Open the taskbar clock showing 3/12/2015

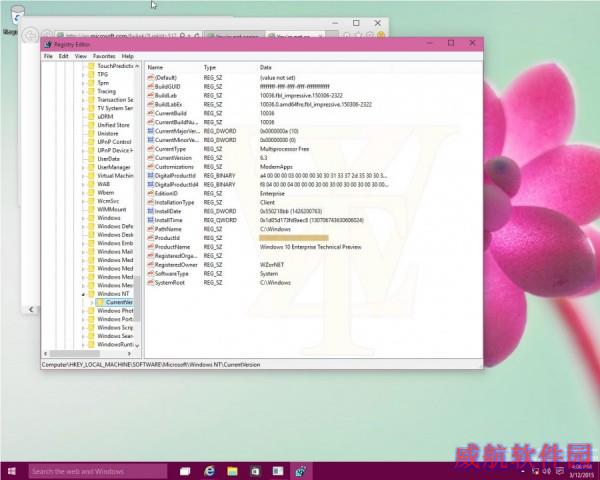coord(582,471)
